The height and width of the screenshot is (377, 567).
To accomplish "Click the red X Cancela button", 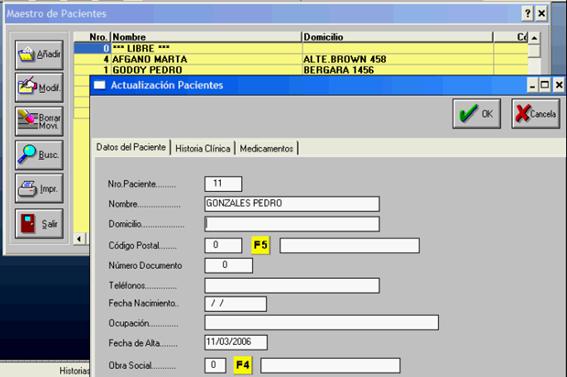I will [x=536, y=113].
